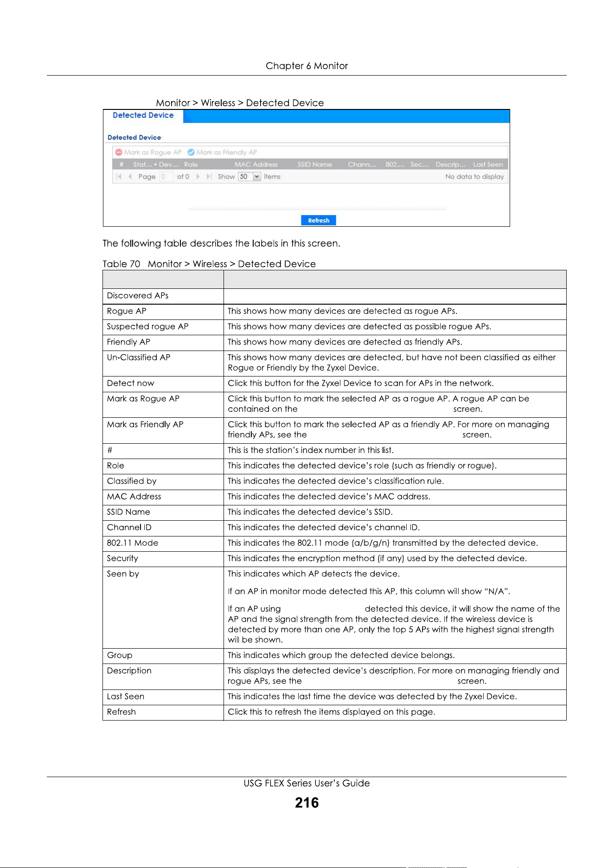
Task: Sort by the 802... column header
Action: coord(395,165)
